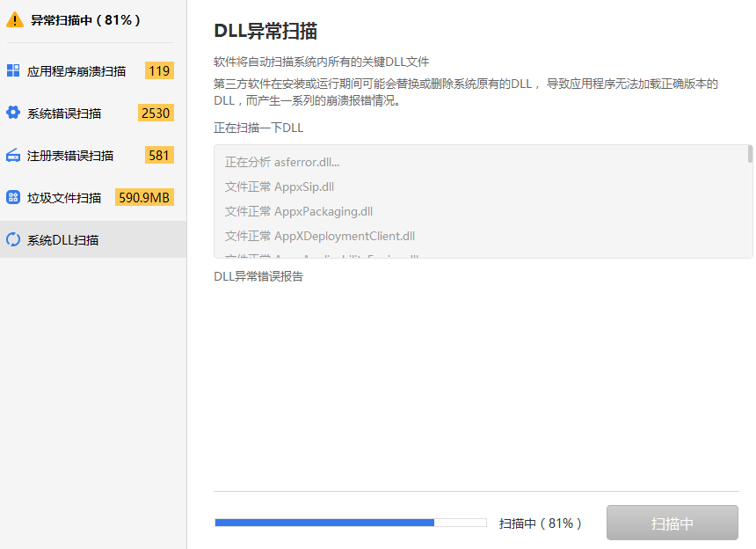Click the registry error scan brush icon
Image resolution: width=756 pixels, height=549 pixels.
click(x=12, y=154)
